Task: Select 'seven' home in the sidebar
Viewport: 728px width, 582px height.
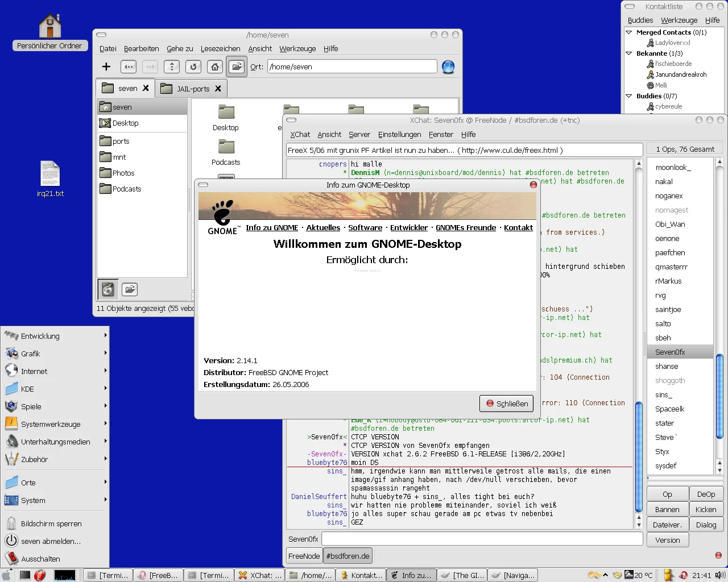Action: pyautogui.click(x=142, y=107)
